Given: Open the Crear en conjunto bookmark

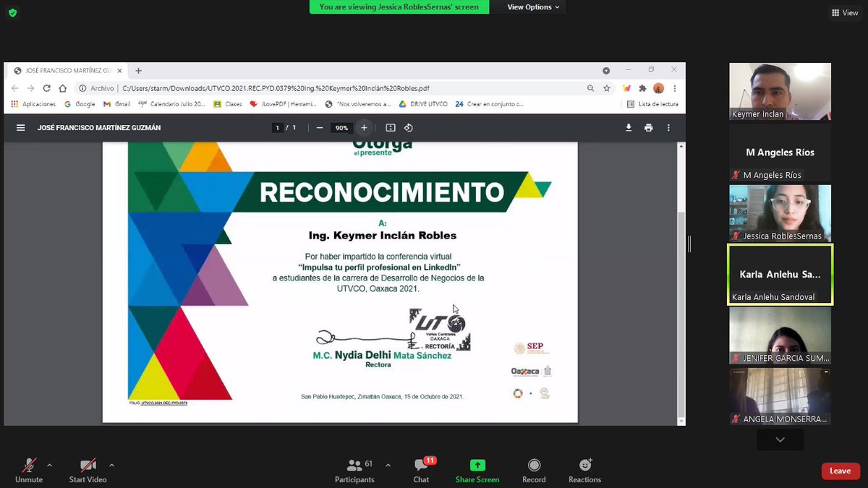Looking at the screenshot, I should pyautogui.click(x=489, y=104).
